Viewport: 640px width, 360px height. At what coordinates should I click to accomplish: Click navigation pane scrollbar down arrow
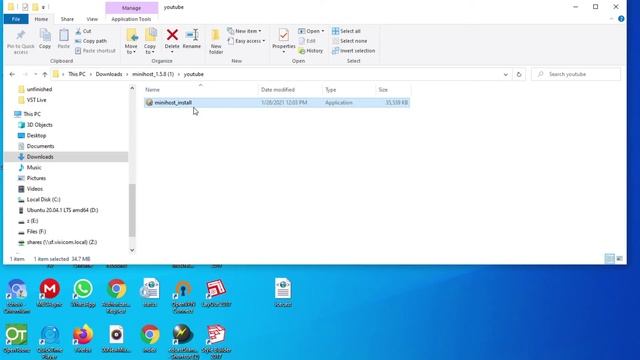point(132,250)
